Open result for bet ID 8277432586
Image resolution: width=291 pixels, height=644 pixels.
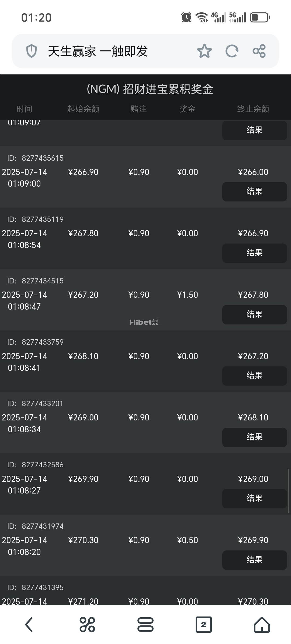click(254, 498)
